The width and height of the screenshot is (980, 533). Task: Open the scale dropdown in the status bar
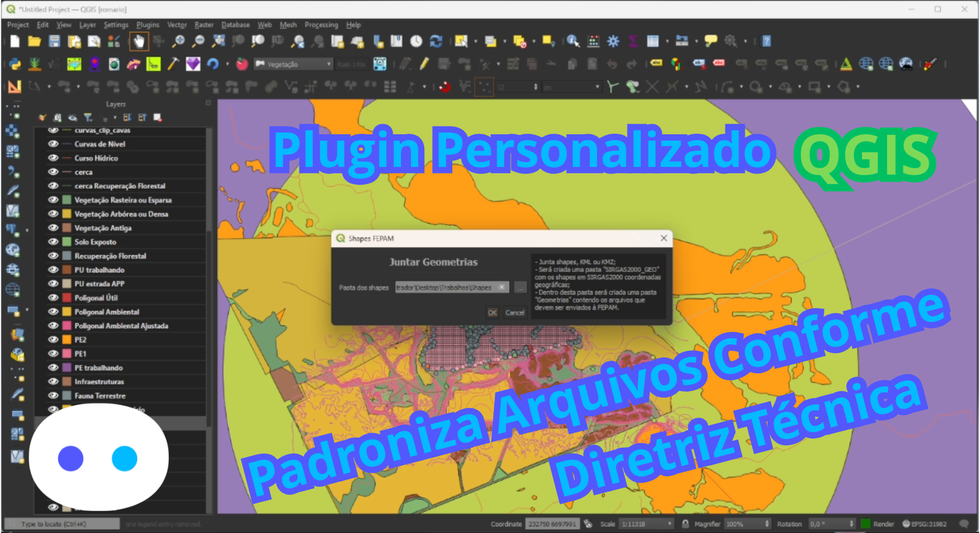669,524
